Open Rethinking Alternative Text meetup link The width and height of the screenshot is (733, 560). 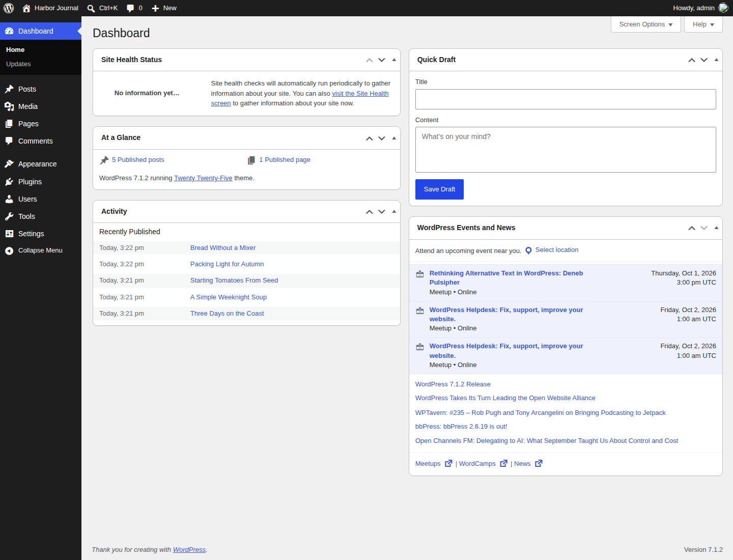[x=506, y=278]
